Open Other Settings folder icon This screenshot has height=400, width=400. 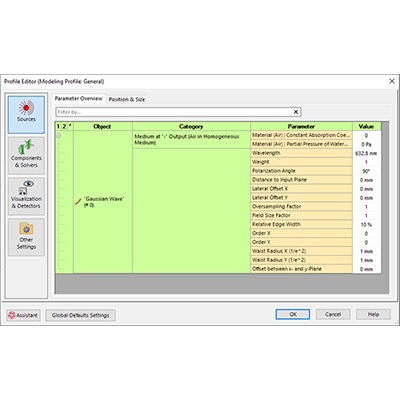coord(26,229)
